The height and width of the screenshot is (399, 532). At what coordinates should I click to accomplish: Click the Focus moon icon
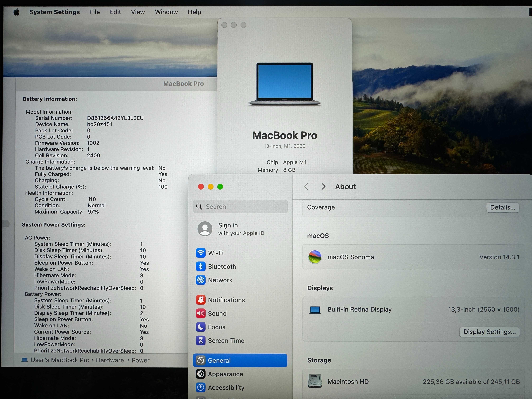pos(201,327)
